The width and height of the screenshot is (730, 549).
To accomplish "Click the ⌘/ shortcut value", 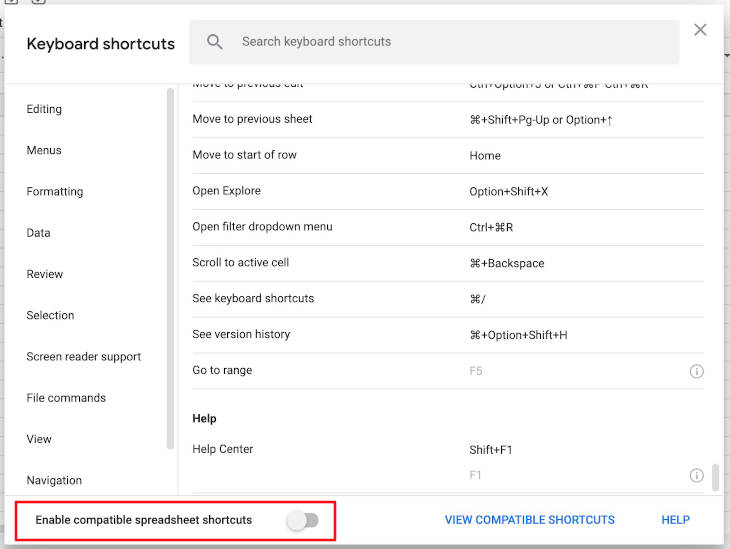I will click(477, 299).
